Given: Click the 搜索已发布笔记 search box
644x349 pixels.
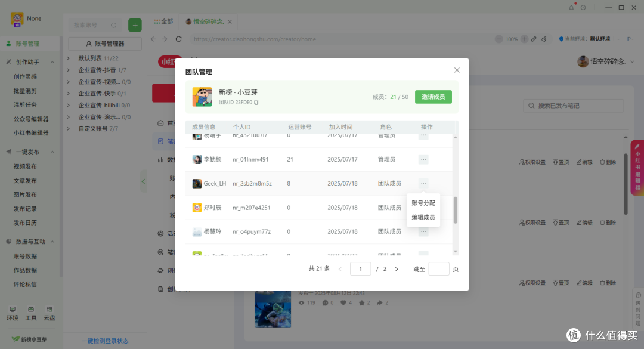Looking at the screenshot, I should point(574,106).
